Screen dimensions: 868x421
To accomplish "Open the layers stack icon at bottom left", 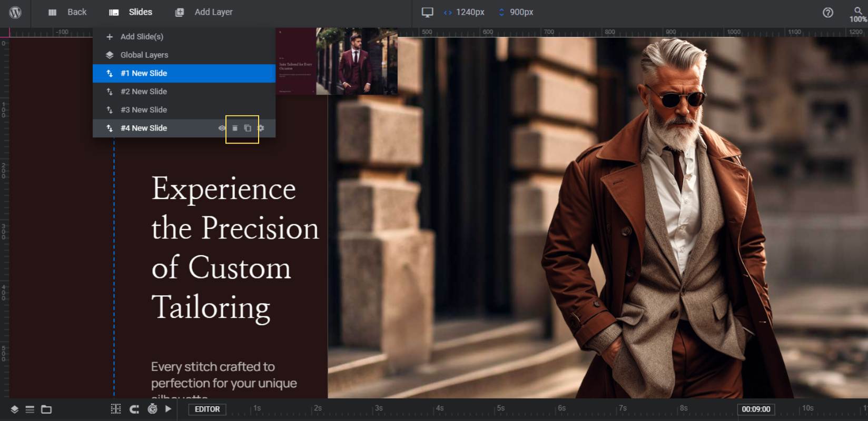I will pos(15,409).
